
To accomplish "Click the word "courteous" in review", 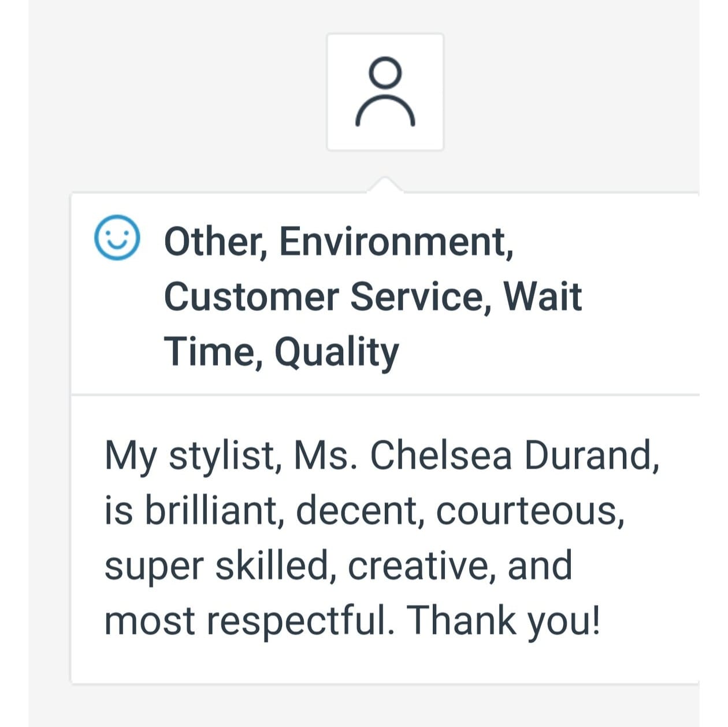I will pyautogui.click(x=529, y=511).
